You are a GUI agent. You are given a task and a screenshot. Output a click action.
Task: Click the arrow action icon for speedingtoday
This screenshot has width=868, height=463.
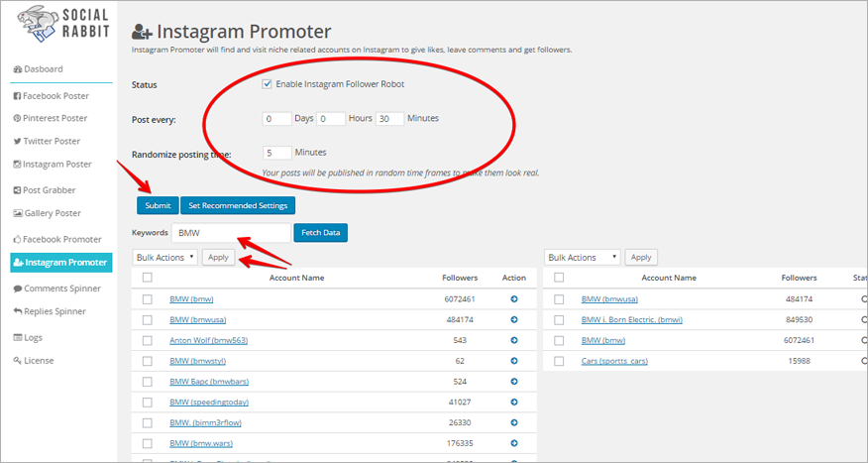coord(514,403)
